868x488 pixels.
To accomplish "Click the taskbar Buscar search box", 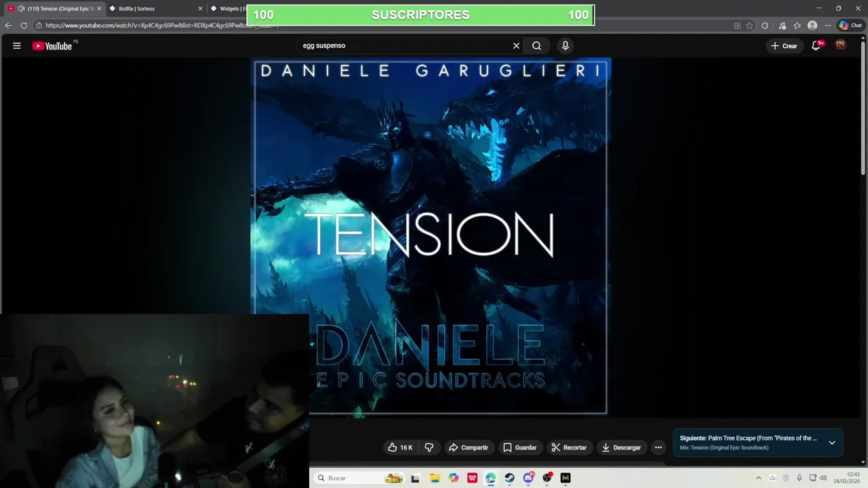I will point(359,478).
